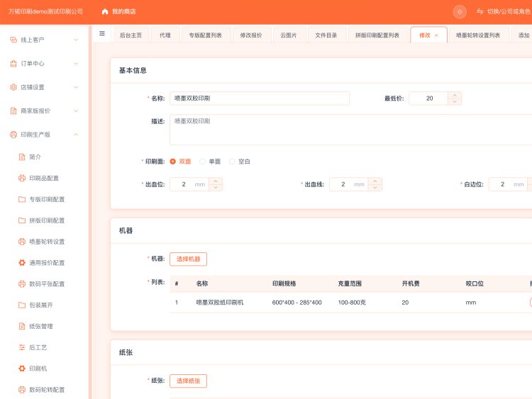Switch to the 拼版印刷配置列表 tab
The height and width of the screenshot is (399, 532).
point(377,35)
